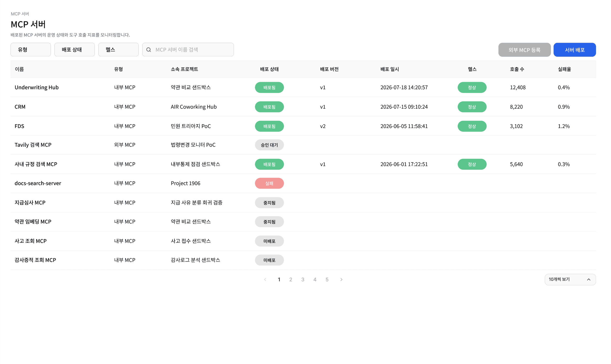Open the 감사증적 조회 MCP server
This screenshot has height=364, width=611.
click(35, 260)
